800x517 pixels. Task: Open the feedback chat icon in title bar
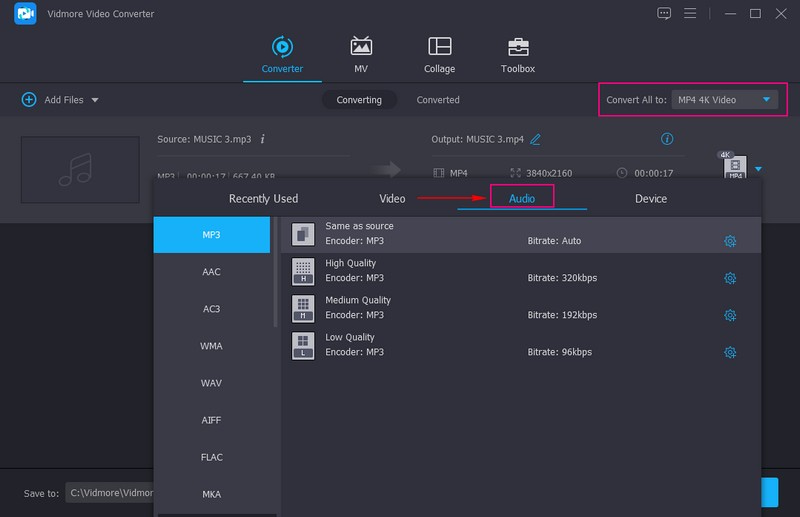pos(664,13)
